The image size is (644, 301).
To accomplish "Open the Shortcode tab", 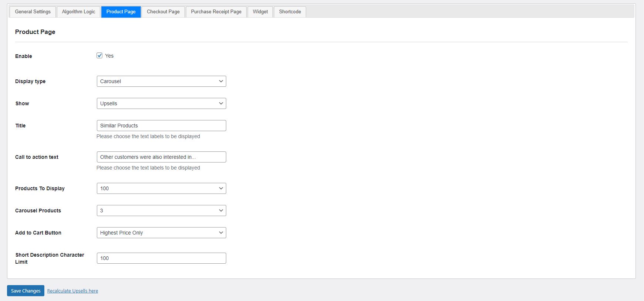I will (x=290, y=12).
